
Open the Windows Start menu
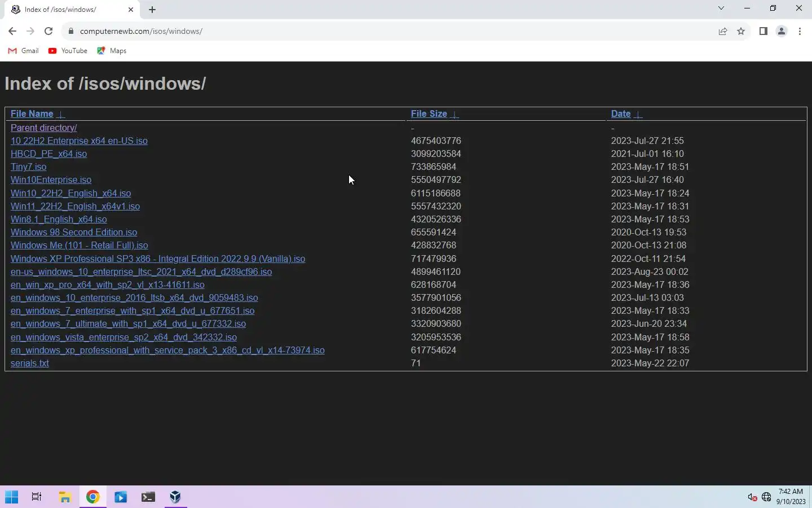coord(12,497)
